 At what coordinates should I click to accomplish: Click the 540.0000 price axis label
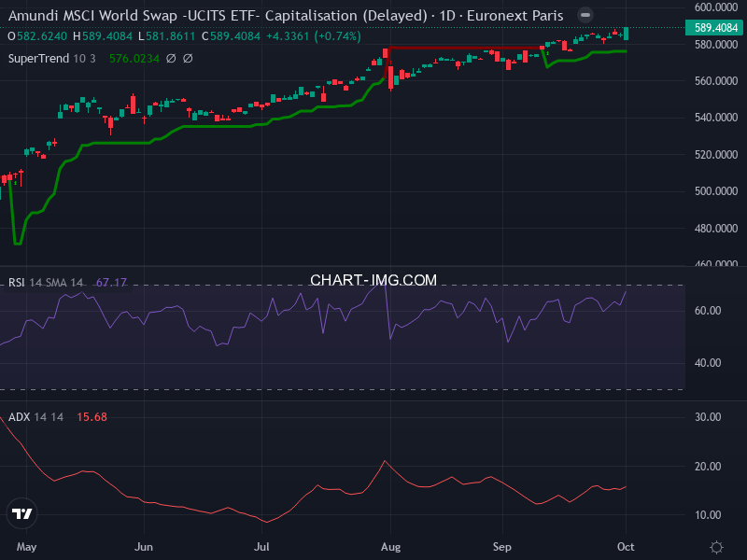tap(716, 118)
